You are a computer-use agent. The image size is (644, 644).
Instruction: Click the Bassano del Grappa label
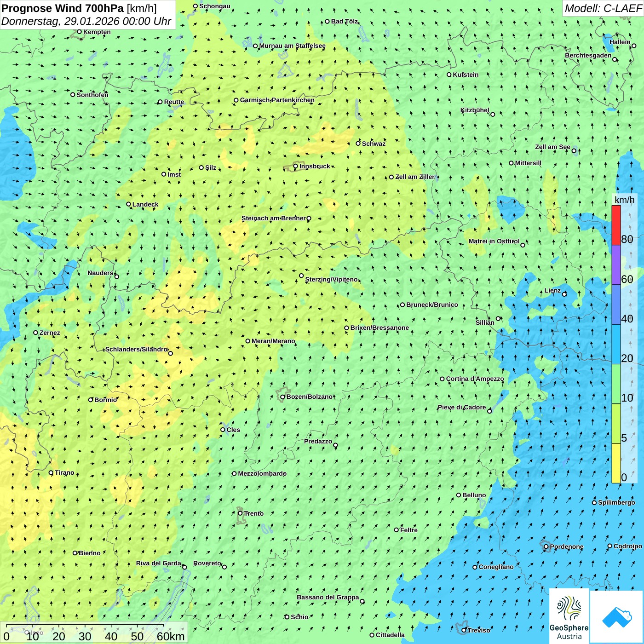(x=328, y=597)
